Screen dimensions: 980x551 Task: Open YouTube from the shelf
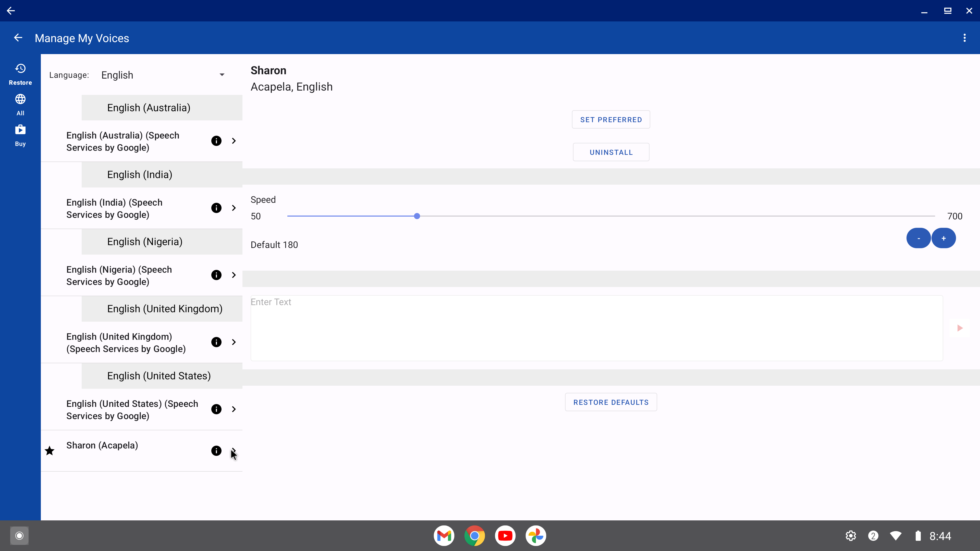505,536
